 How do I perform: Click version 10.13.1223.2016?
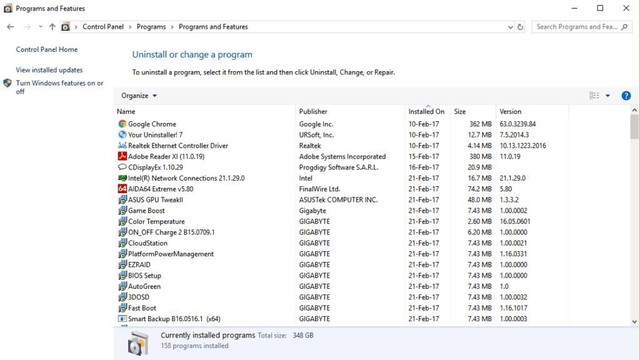(522, 145)
